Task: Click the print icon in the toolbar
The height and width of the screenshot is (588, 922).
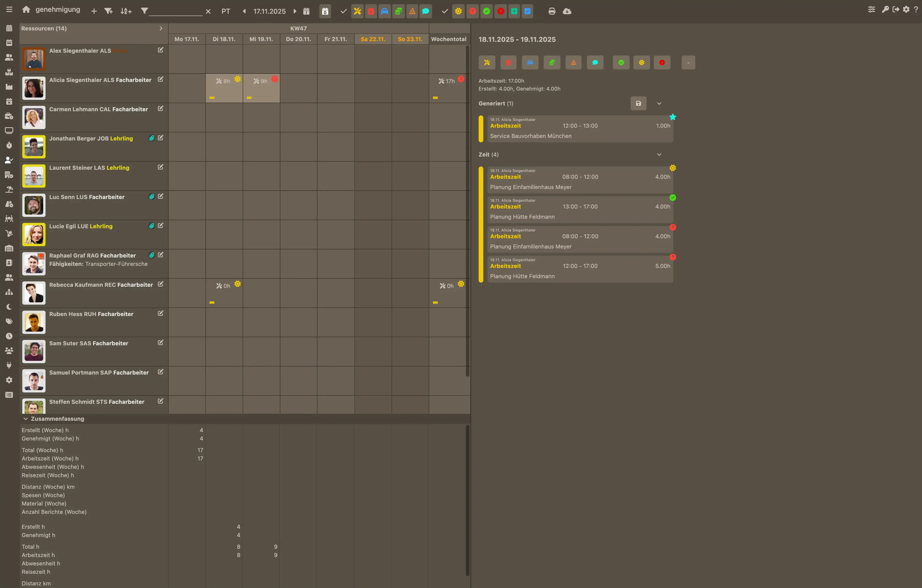Action: (x=551, y=11)
